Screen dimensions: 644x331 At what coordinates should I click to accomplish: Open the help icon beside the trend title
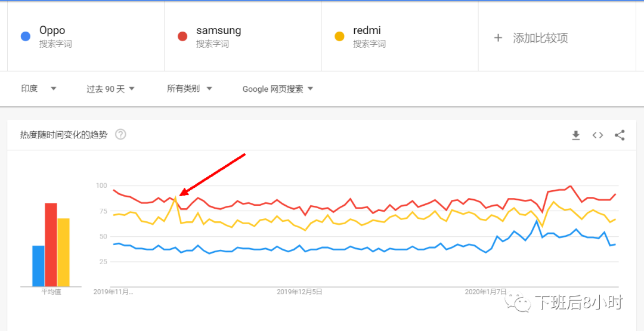tap(120, 134)
